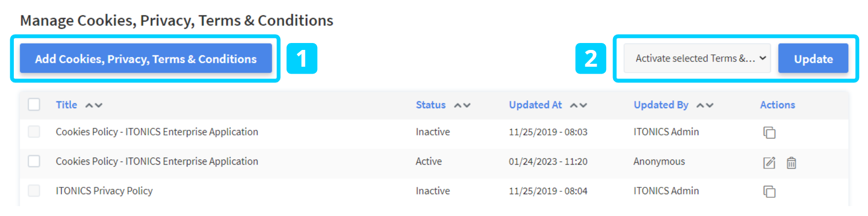This screenshot has height=216, width=868.
Task: Click the edit icon for active Cookies Policy
Action: tap(769, 163)
